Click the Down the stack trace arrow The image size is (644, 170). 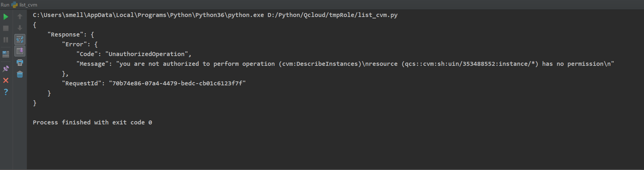(20, 28)
